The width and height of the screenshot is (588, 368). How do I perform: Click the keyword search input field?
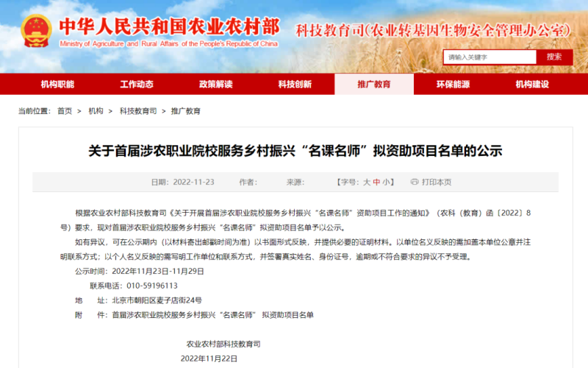pyautogui.click(x=490, y=57)
